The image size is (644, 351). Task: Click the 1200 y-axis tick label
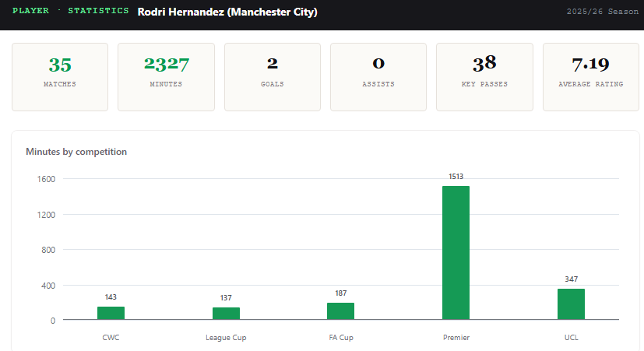click(x=46, y=215)
